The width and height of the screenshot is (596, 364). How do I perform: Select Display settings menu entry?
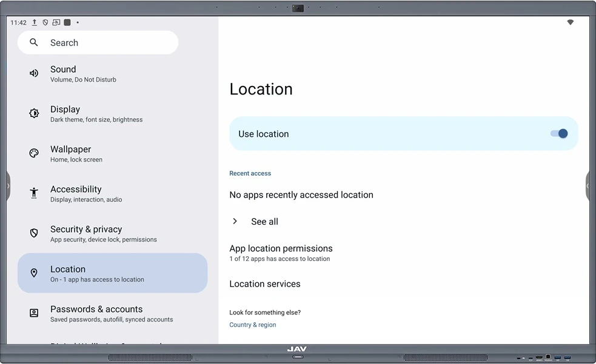coord(96,113)
